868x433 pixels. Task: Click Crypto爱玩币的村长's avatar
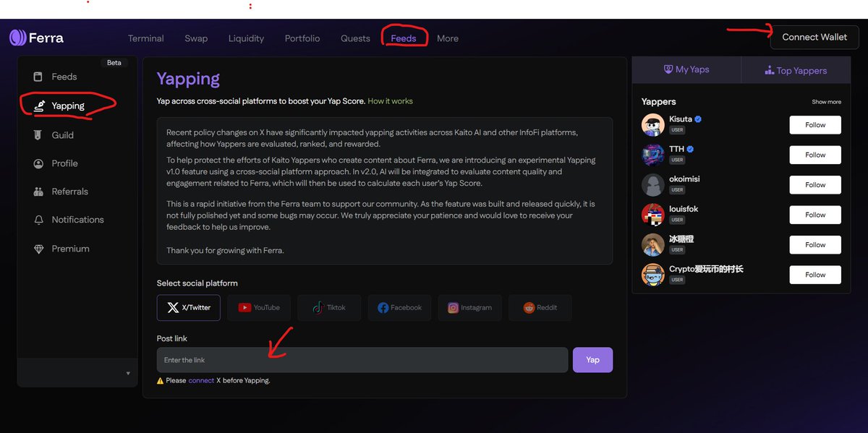[x=653, y=275]
